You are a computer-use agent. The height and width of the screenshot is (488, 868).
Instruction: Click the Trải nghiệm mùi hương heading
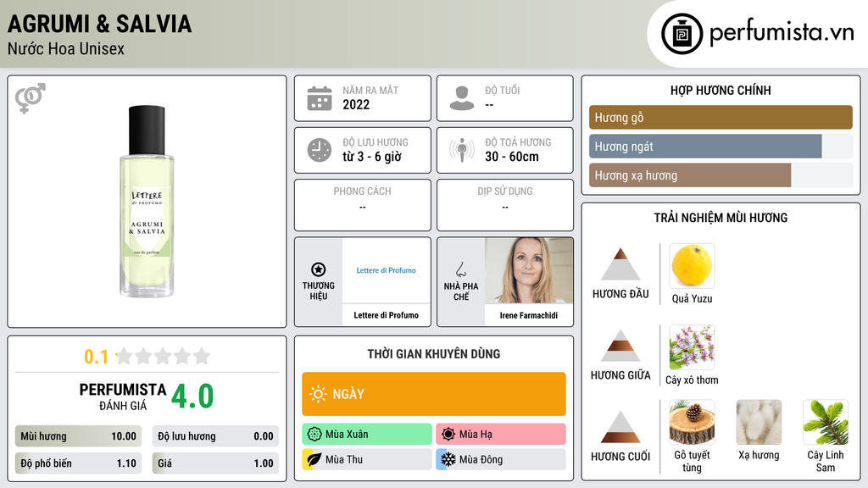tap(721, 218)
